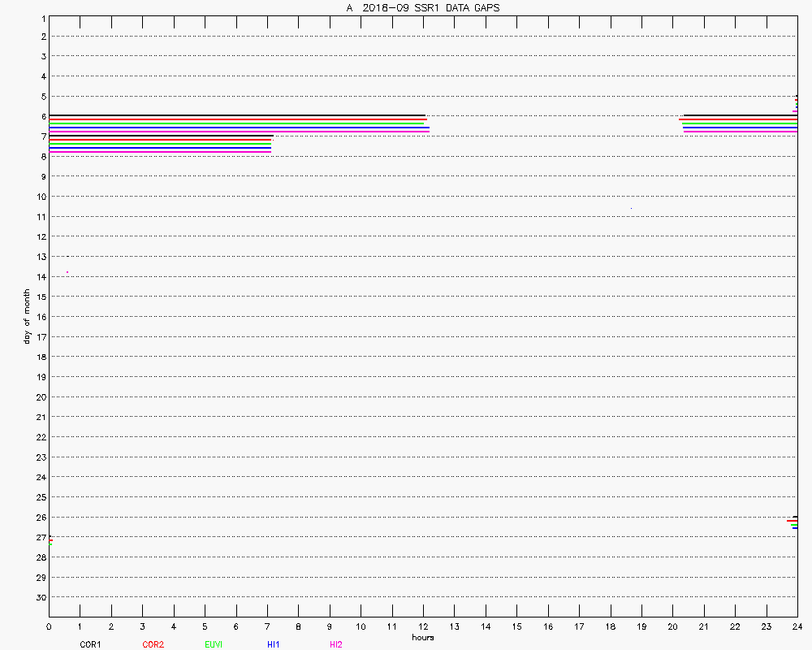Screen dimensions: 812x650
Task: Click black COR1 gap bar starting at hour 0
Action: 235,115
